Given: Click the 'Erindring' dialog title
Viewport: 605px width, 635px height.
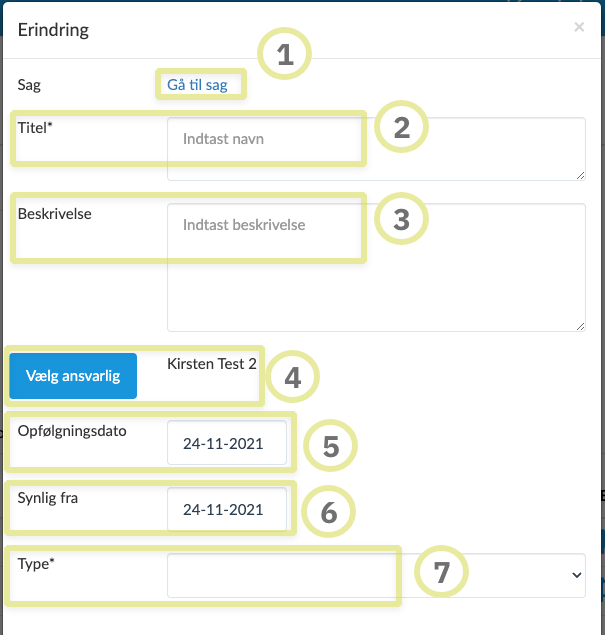Looking at the screenshot, I should tap(54, 29).
